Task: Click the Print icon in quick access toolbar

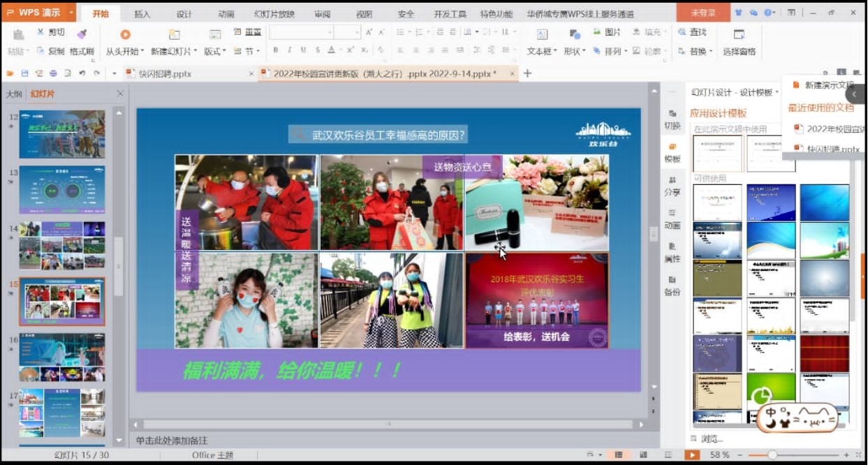Action: pos(53,73)
